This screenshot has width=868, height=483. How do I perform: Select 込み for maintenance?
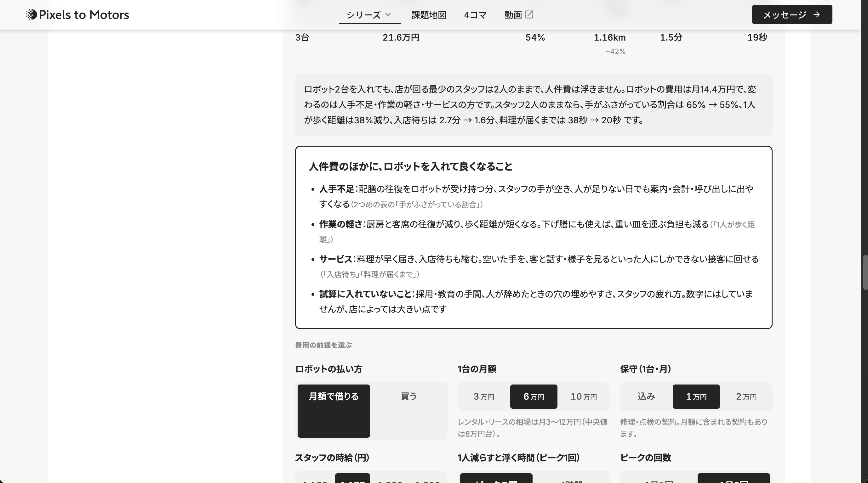(x=646, y=396)
